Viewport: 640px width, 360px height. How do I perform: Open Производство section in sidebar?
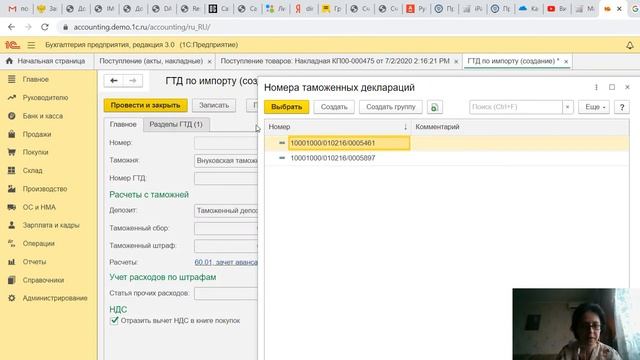(45, 189)
